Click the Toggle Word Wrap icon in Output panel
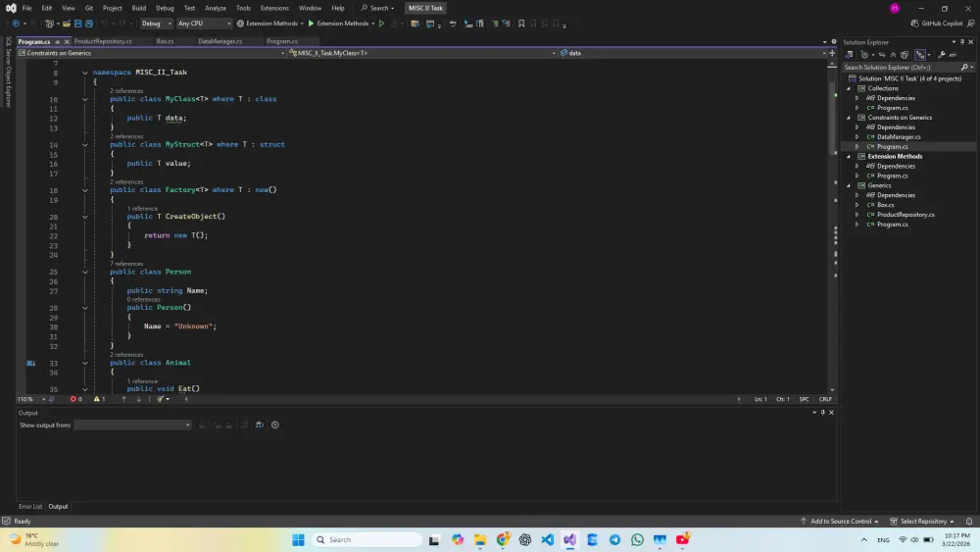The width and height of the screenshot is (980, 552). click(x=260, y=425)
